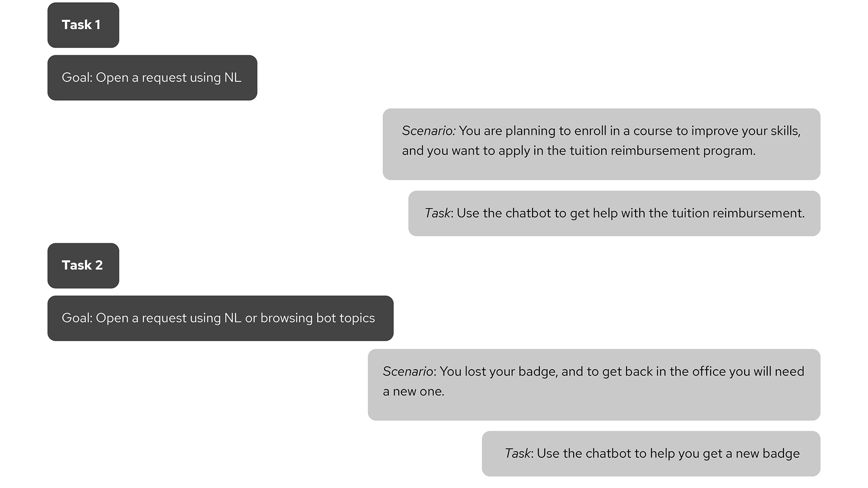Viewport: 868px width, 488px height.
Task: Select the Task 2 heading bubble
Action: (83, 266)
